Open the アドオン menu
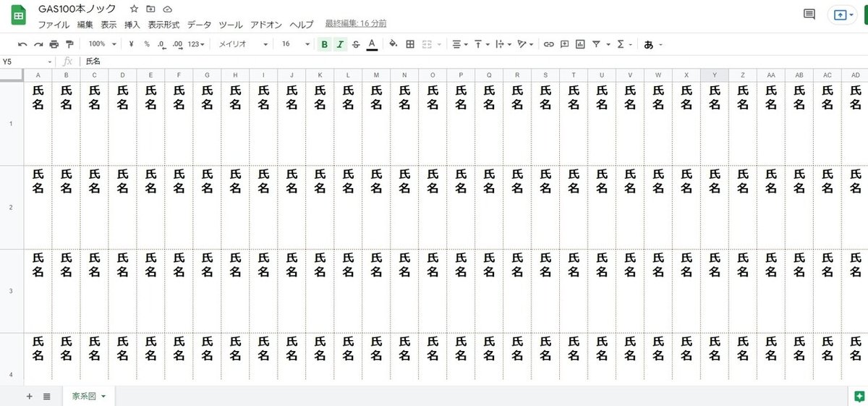Viewport: 868px width, 406px height. (266, 25)
